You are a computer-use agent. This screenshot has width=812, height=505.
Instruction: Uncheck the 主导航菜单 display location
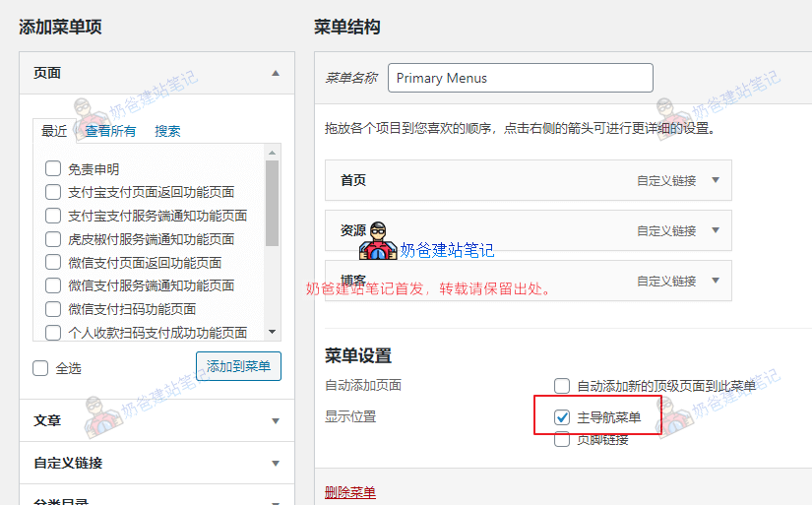tap(562, 417)
